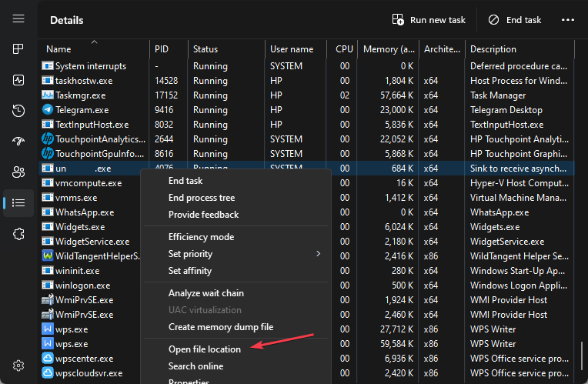Select Efficiency mode in context menu
588x384 pixels.
[201, 237]
